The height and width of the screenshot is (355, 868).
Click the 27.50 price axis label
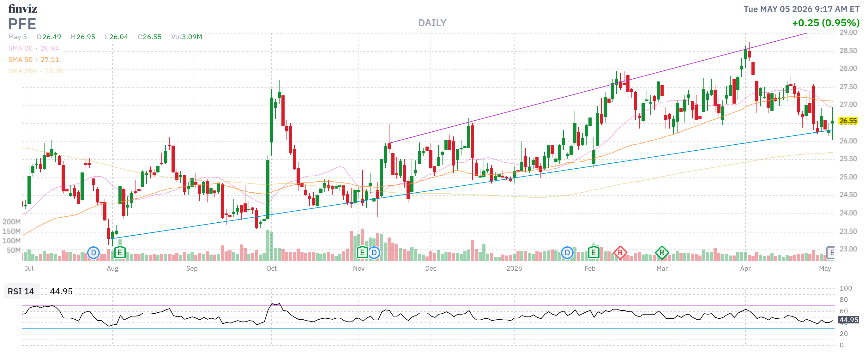(x=848, y=87)
